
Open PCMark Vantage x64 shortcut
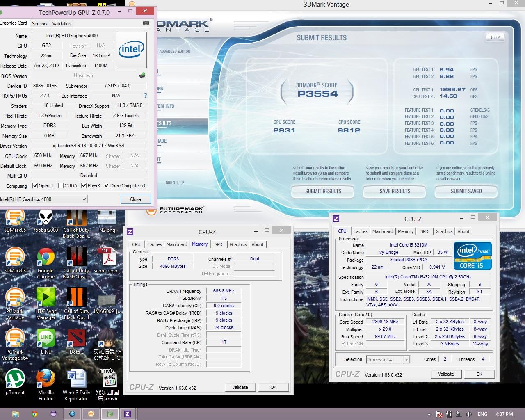(x=15, y=345)
